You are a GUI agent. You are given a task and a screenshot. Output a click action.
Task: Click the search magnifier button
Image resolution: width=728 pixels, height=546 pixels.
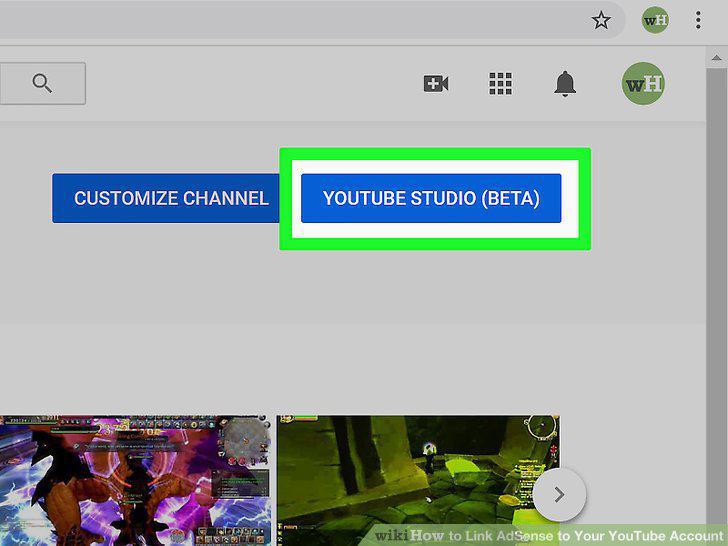point(42,84)
